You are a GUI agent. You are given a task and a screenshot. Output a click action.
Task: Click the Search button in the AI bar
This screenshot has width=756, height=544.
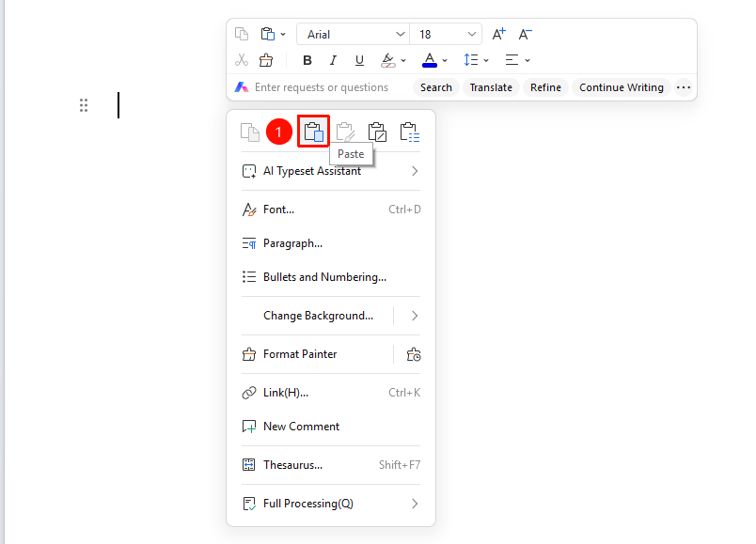pos(436,87)
